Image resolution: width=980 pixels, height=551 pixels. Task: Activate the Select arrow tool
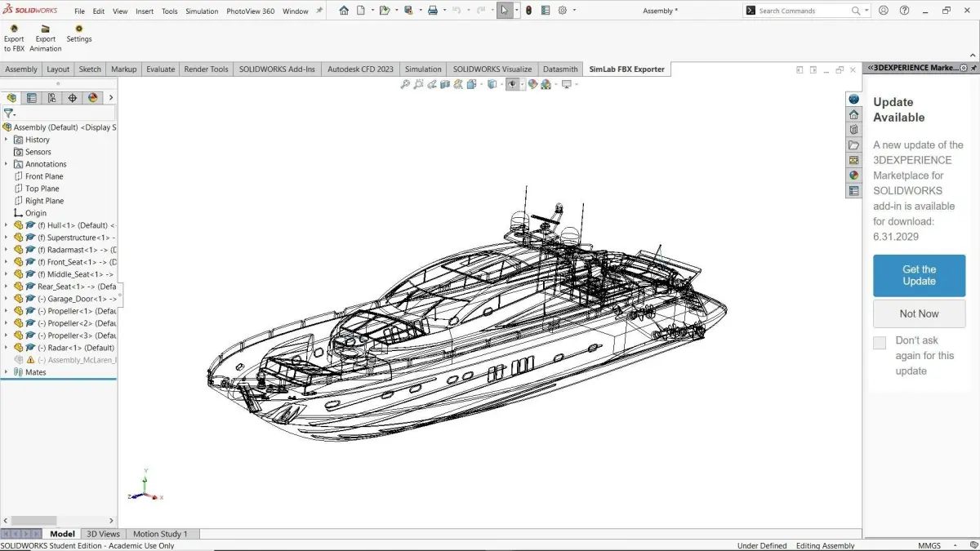point(505,11)
